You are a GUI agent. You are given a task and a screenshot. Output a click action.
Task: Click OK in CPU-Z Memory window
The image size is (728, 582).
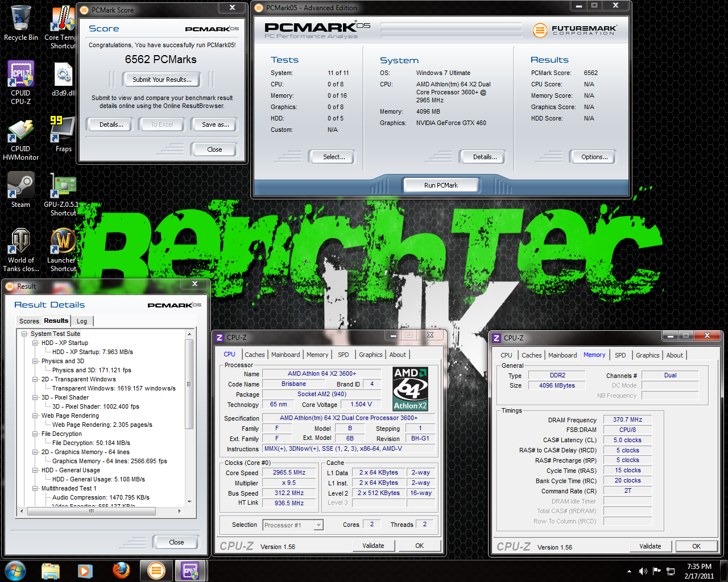(x=696, y=546)
